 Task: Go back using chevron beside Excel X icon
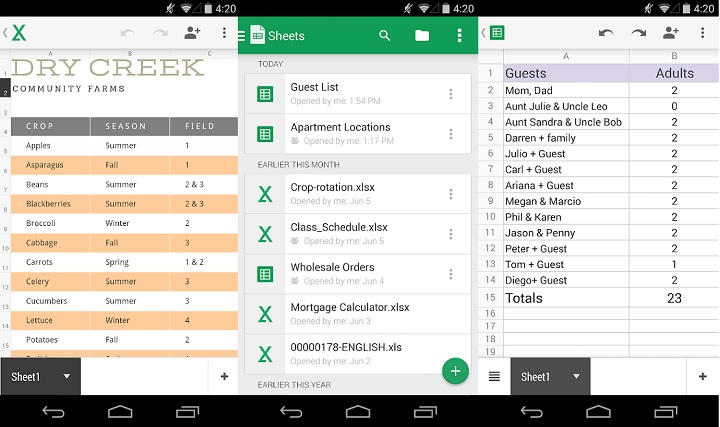click(5, 33)
